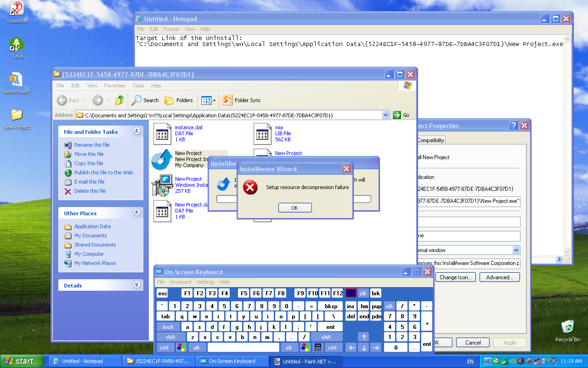Click the context menu key on On-Screen Keyboard

[317, 347]
